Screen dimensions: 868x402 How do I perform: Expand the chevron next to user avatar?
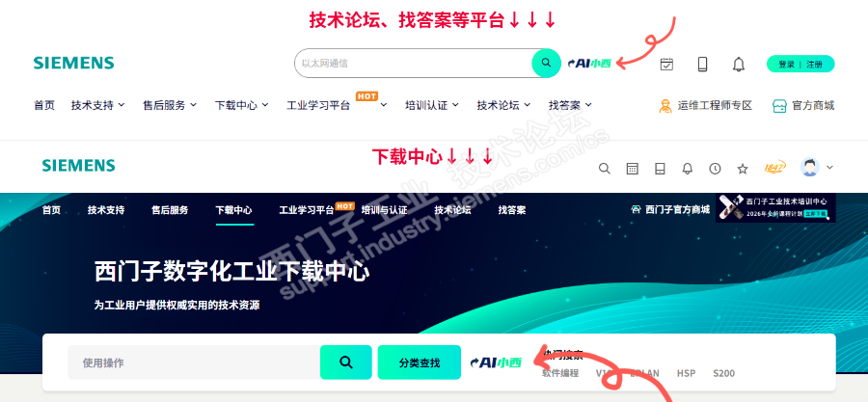click(x=829, y=167)
